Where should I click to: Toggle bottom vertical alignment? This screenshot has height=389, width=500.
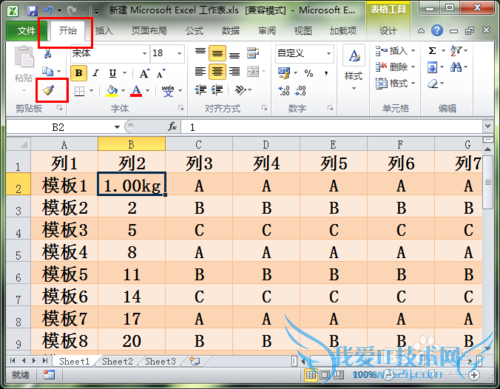coord(234,54)
